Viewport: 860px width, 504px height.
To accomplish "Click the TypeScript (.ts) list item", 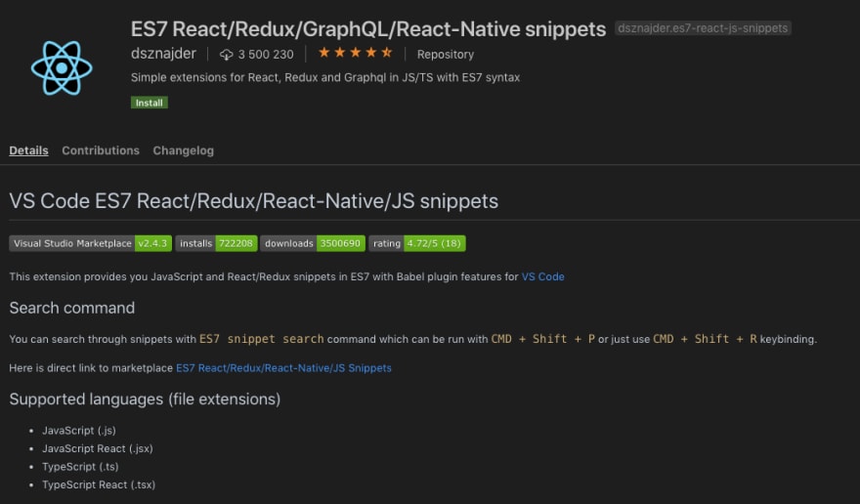I will point(80,467).
